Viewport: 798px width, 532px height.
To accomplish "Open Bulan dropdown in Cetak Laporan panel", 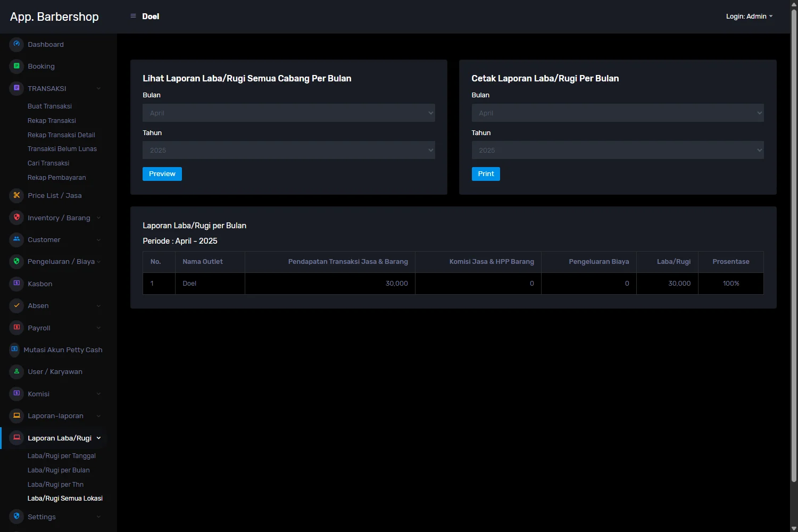I will pyautogui.click(x=618, y=113).
